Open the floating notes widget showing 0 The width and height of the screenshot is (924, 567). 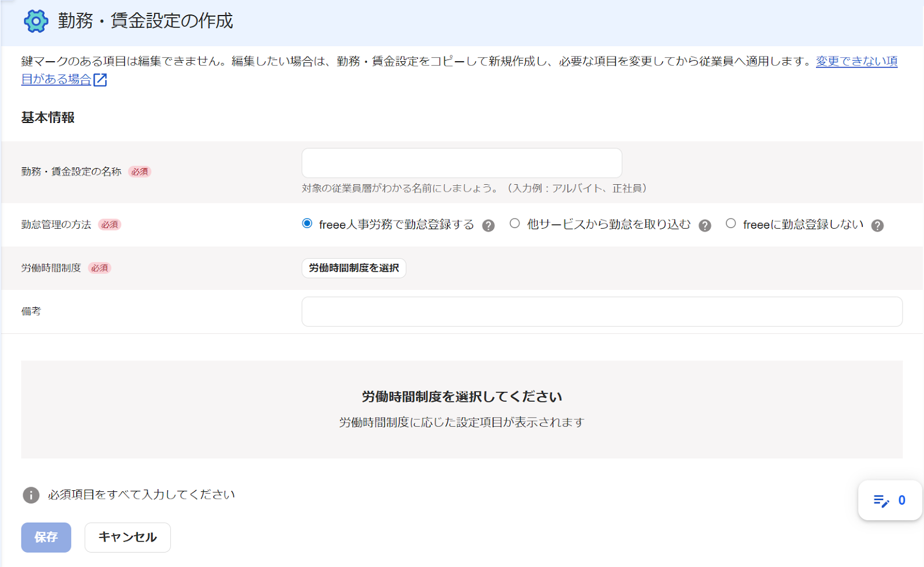tap(890, 500)
